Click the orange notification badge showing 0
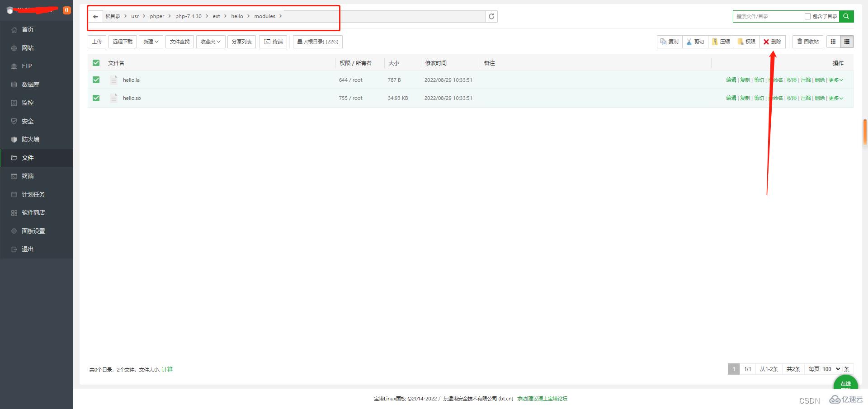Image resolution: width=868 pixels, height=409 pixels. click(x=67, y=10)
